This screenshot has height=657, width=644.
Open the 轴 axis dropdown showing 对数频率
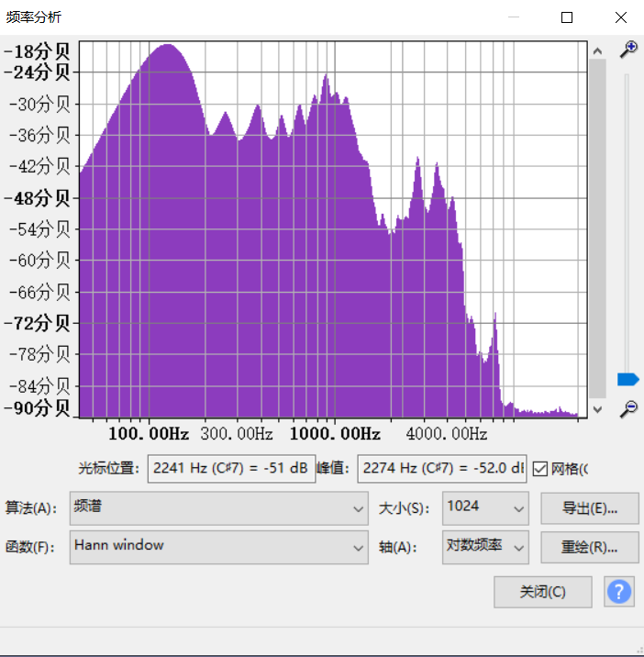485,547
